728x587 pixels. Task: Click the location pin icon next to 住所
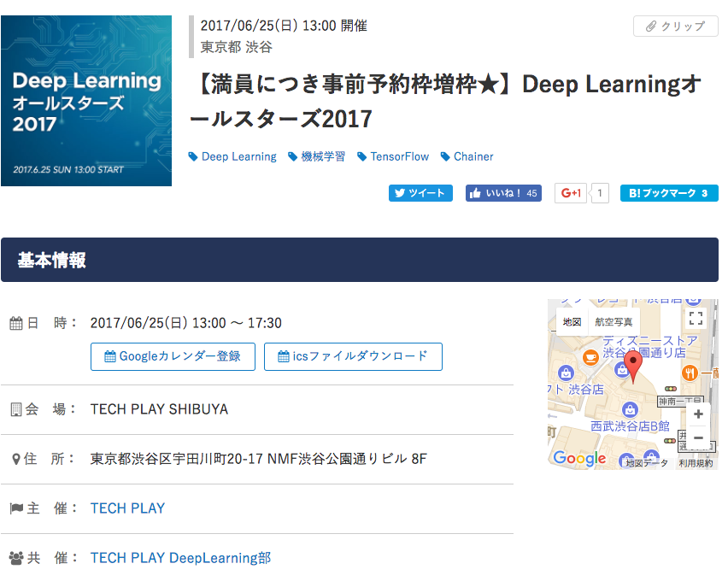click(x=16, y=459)
